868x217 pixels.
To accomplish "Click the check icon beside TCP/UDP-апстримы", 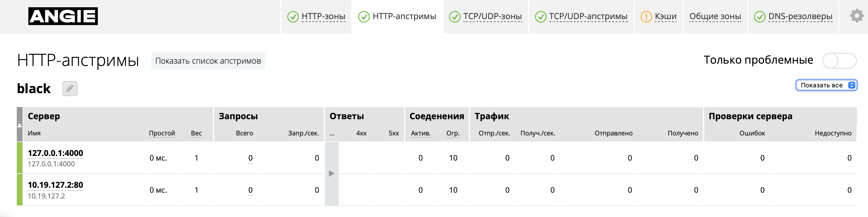I will [x=540, y=16].
